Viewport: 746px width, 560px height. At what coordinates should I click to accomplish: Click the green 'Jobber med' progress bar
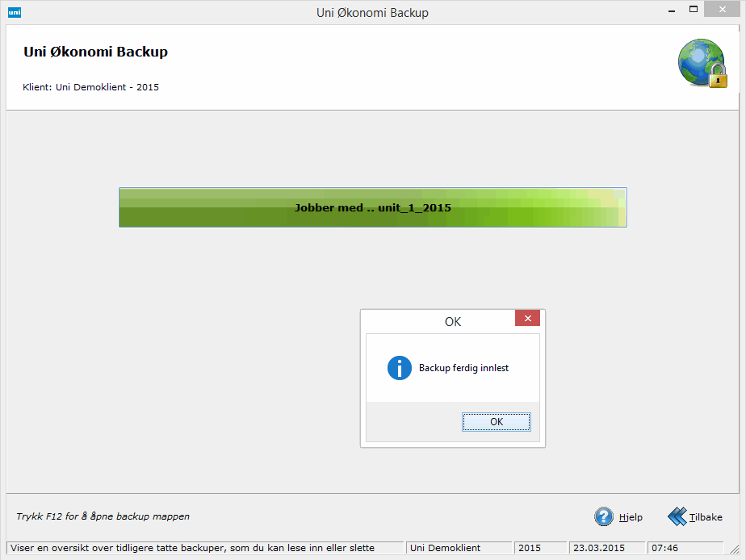[x=372, y=207]
